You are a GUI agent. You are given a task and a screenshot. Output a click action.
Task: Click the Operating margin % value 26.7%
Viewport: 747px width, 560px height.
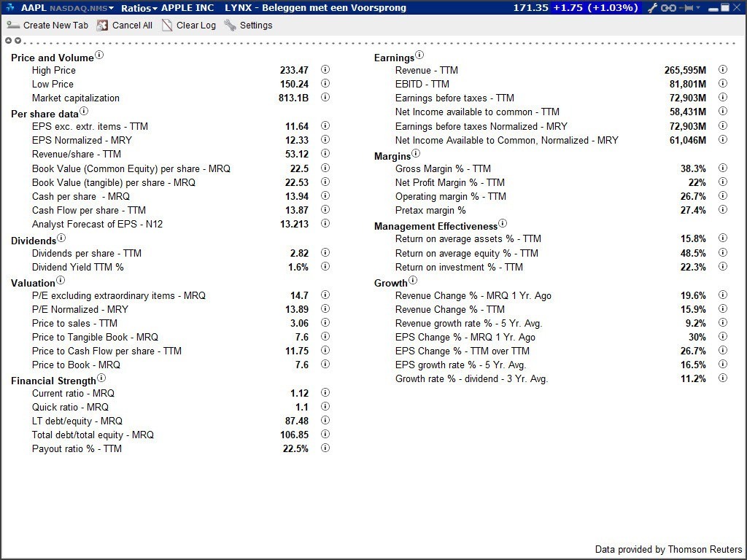(693, 197)
